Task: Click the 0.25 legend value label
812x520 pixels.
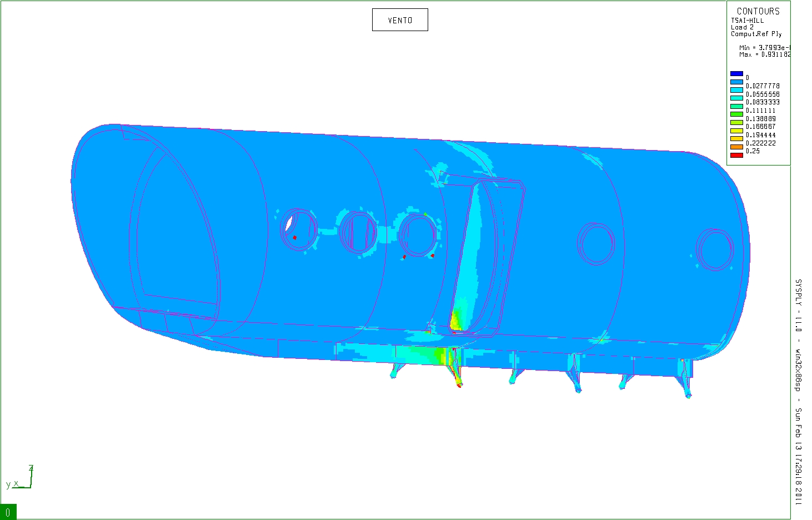Action: point(753,151)
